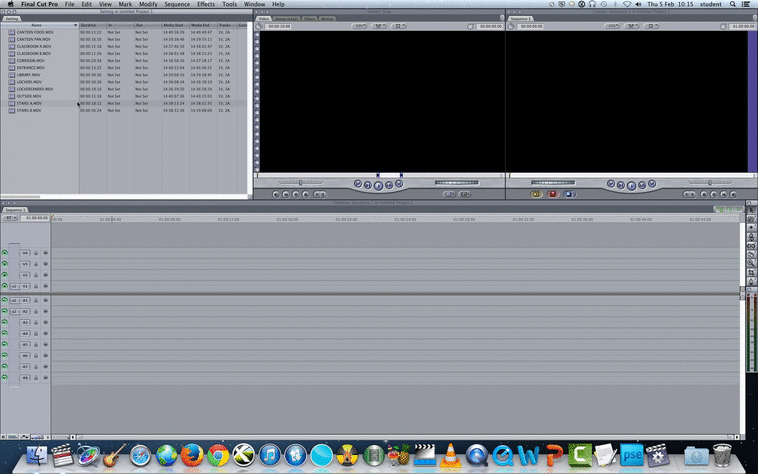This screenshot has width=758, height=474.
Task: Select the Crop tool in palette
Action: [751, 273]
